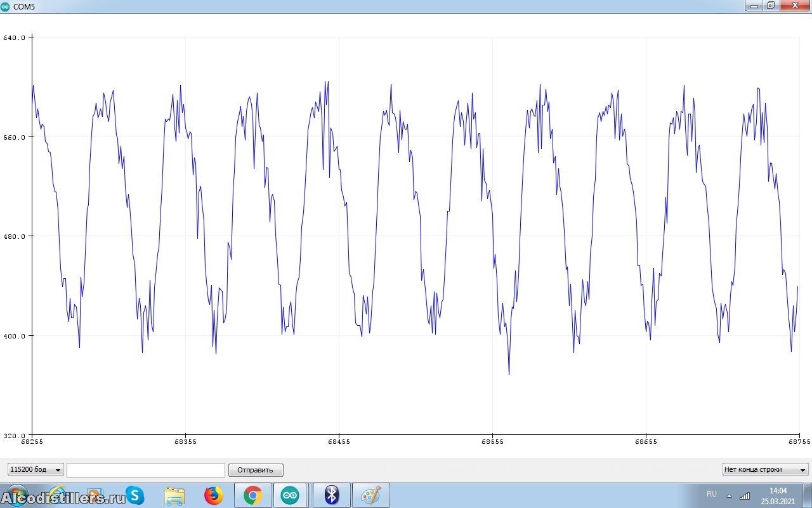Image resolution: width=812 pixels, height=508 pixels.
Task: Click the 68255 X-axis label
Action: 32,441
